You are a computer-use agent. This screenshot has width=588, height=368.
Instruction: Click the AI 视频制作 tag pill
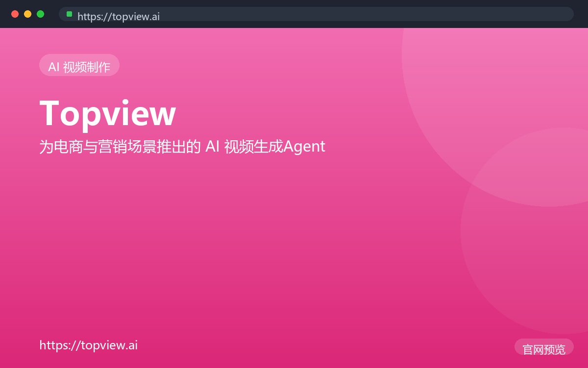(x=79, y=65)
